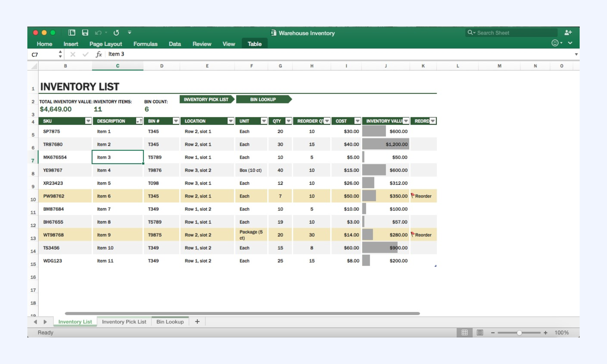Open the Formulas ribbon tab

(145, 44)
